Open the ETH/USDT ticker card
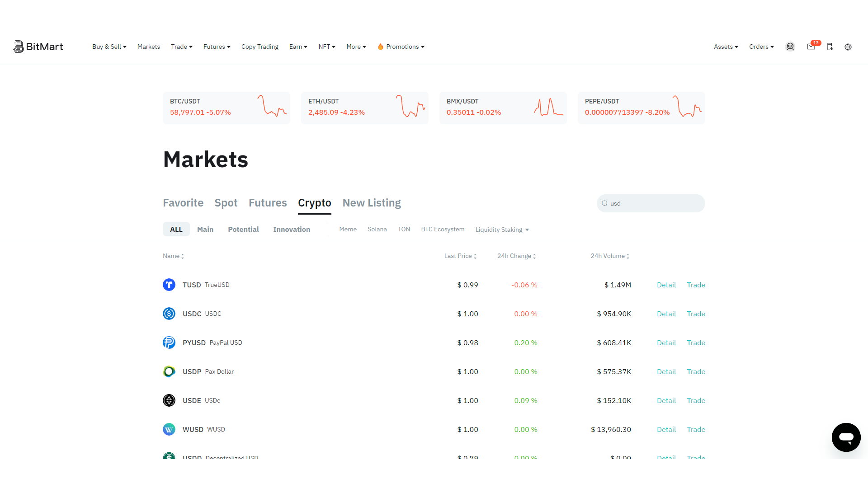This screenshot has height=488, width=868. (365, 108)
